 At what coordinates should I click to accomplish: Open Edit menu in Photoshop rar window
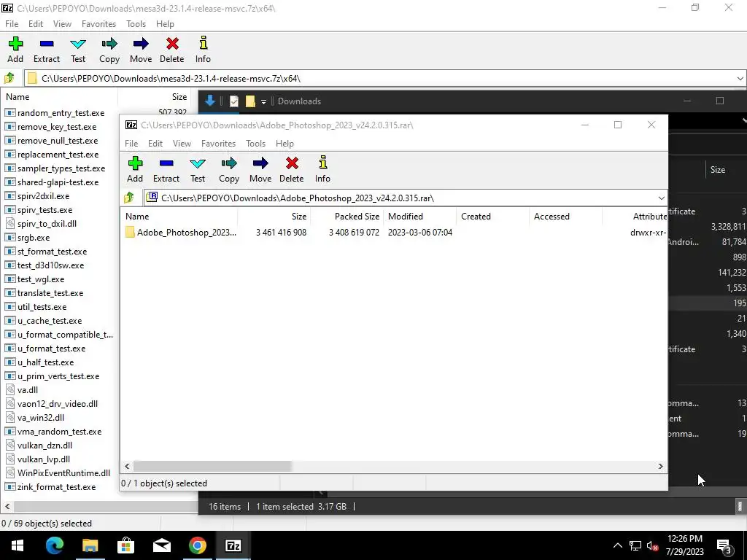point(155,144)
